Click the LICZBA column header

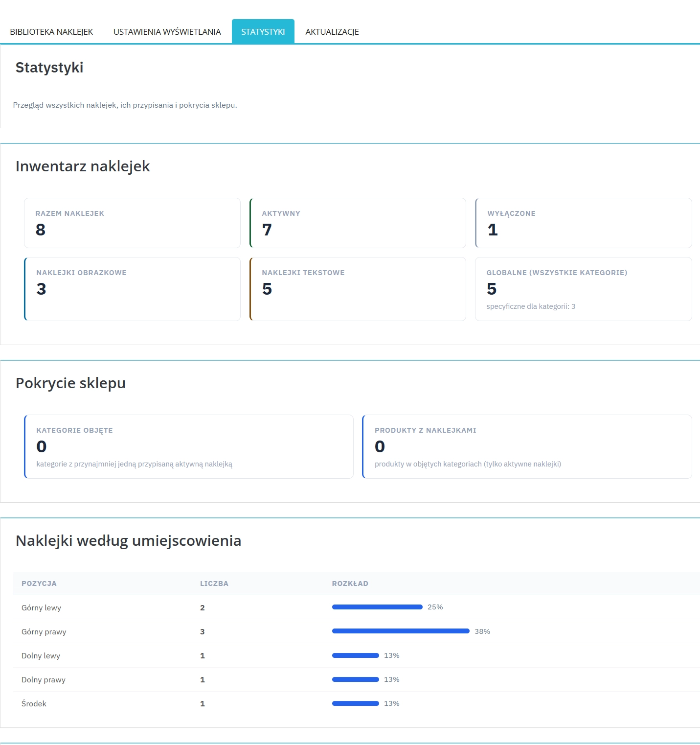point(214,583)
